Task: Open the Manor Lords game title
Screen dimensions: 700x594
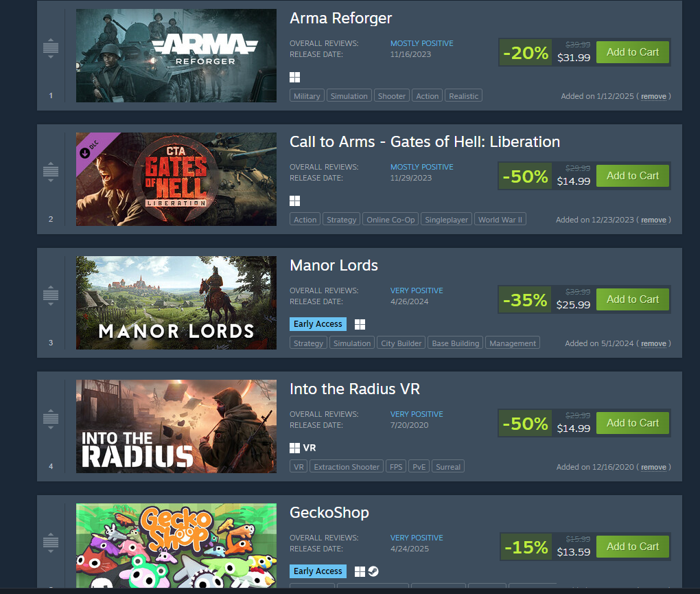Action: pyautogui.click(x=334, y=265)
